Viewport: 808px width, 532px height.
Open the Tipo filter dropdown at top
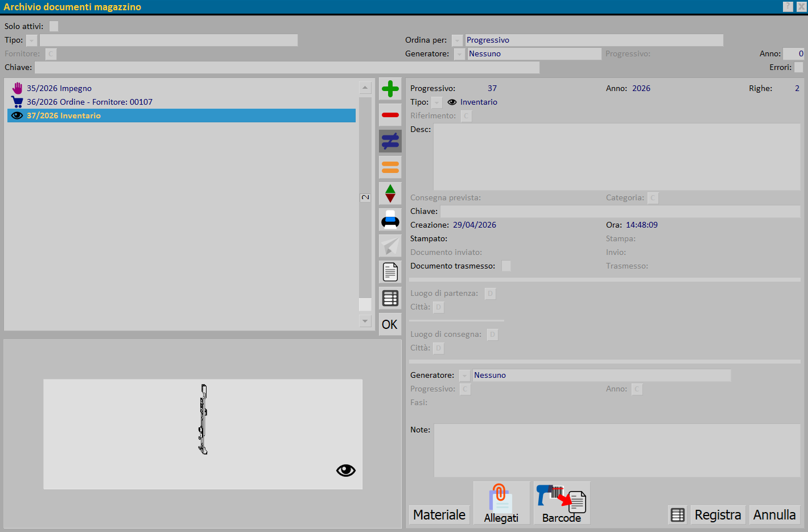point(32,40)
